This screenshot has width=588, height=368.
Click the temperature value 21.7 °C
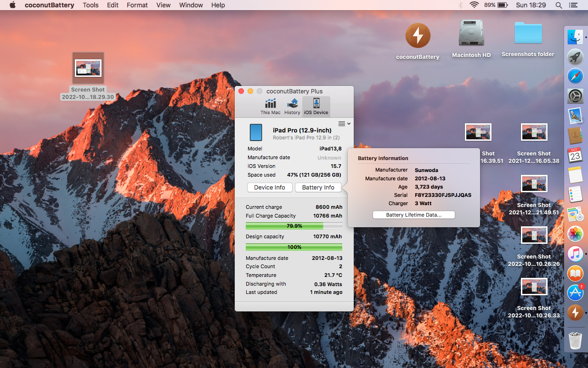(x=333, y=275)
